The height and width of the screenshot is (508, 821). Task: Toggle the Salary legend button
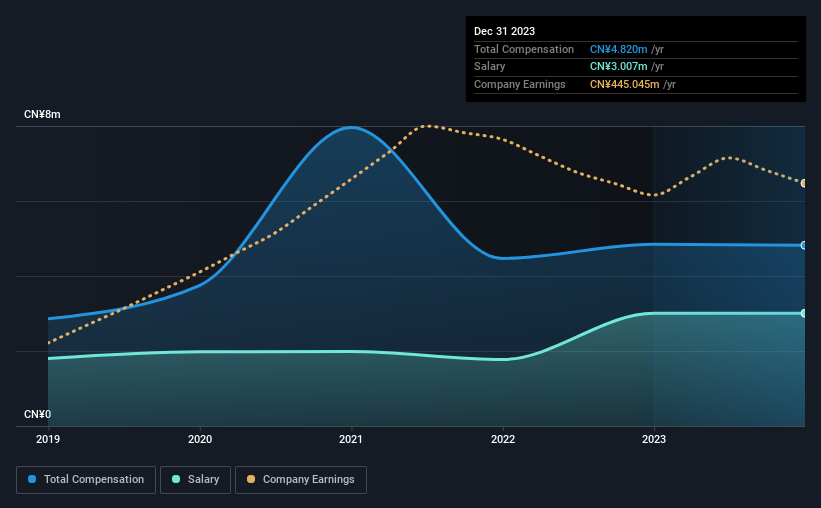195,480
